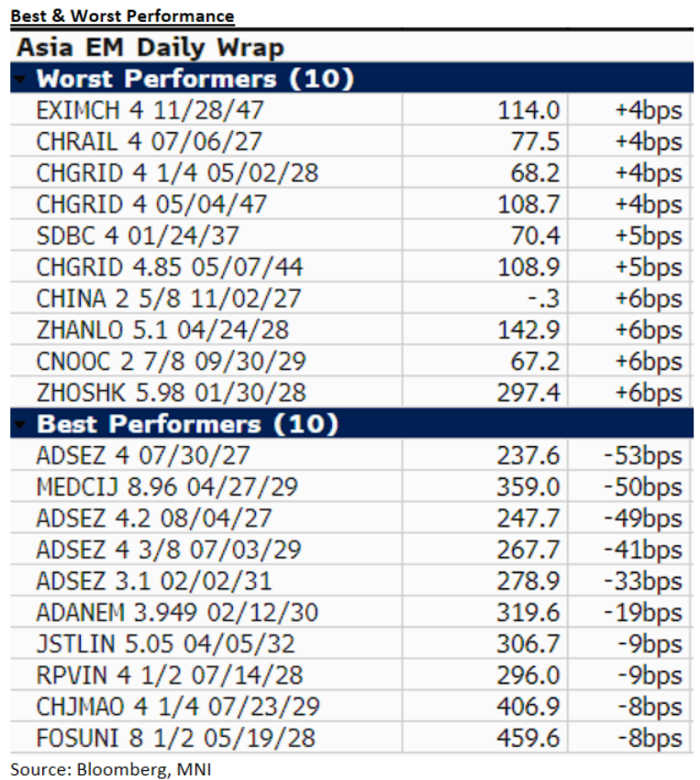Select bond MEDCIJ 8.96 04/27/29
This screenshot has height=780, width=700.
[167, 486]
